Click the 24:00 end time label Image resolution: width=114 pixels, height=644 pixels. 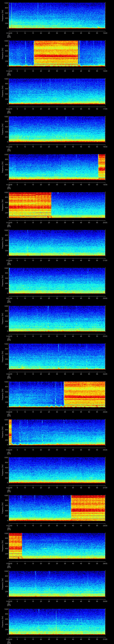pyautogui.click(x=105, y=374)
